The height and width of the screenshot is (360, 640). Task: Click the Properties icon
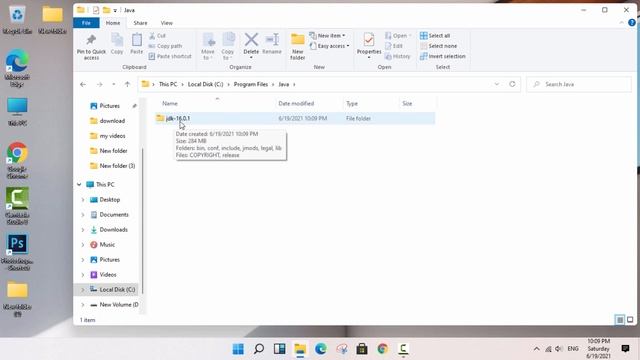tap(369, 40)
